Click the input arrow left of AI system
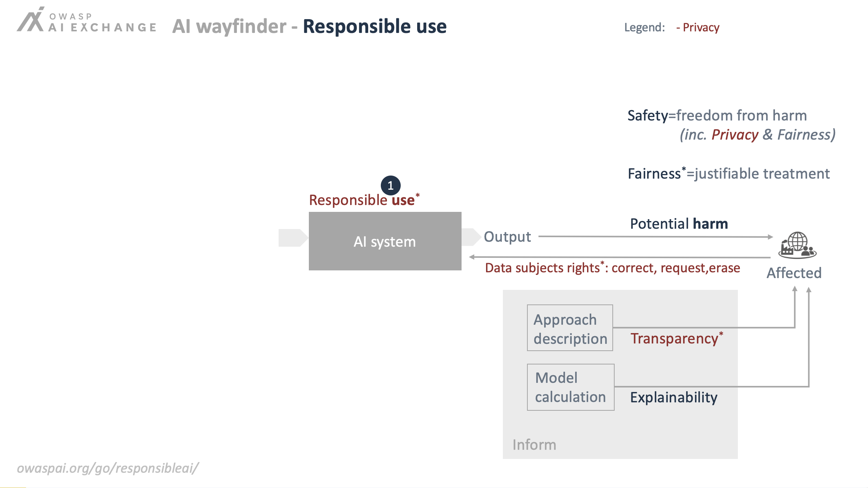The image size is (868, 488). (x=293, y=238)
